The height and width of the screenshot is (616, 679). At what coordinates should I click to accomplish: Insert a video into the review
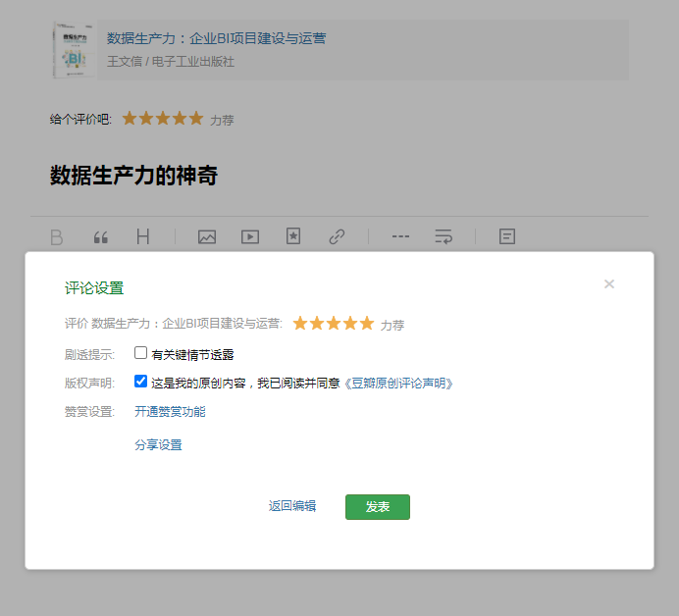[x=250, y=236]
